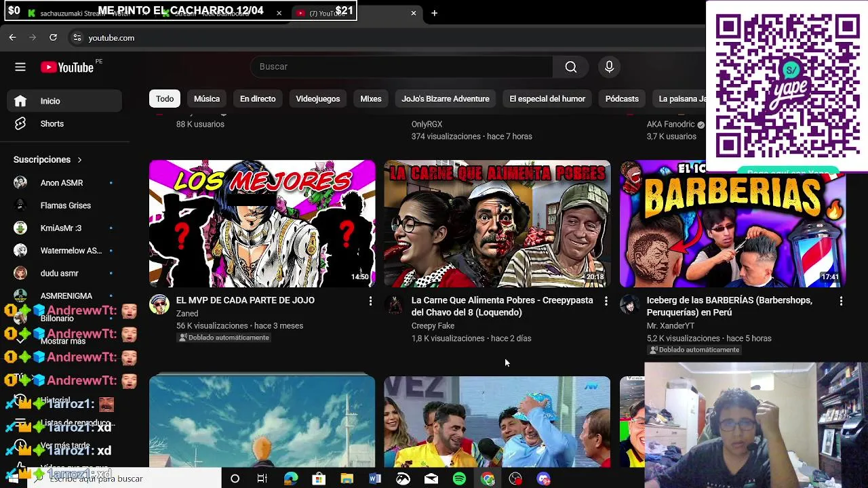This screenshot has height=488, width=868.
Task: Open ASMRENIGMA subscription channel
Action: coord(64,296)
